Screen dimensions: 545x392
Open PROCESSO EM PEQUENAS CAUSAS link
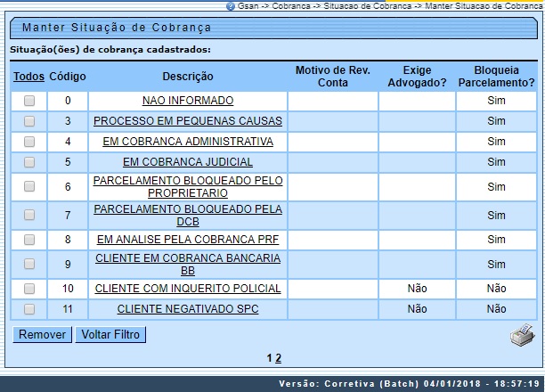coord(188,121)
